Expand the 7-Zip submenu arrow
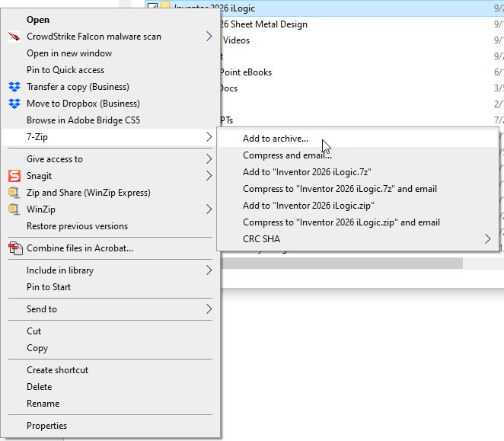The height and width of the screenshot is (441, 504). pos(209,137)
